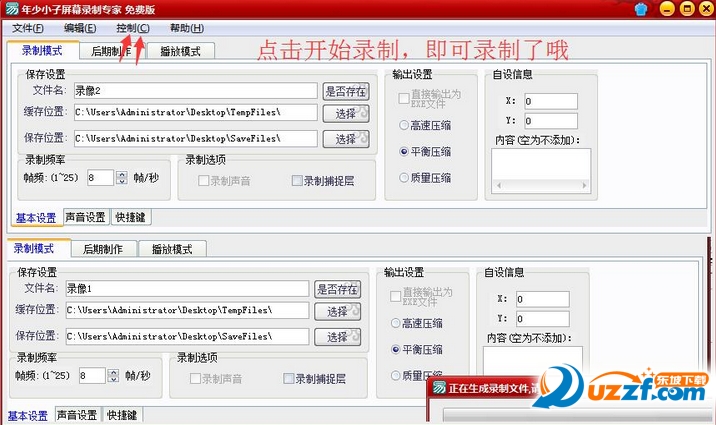The height and width of the screenshot is (425, 716).
Task: Click upper Y coordinate field
Action: point(551,121)
